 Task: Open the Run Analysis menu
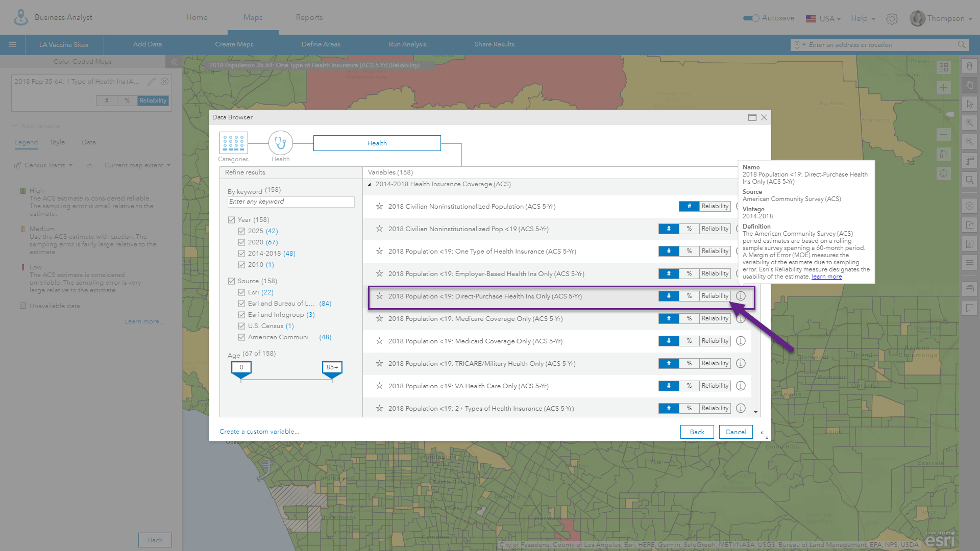tap(408, 44)
